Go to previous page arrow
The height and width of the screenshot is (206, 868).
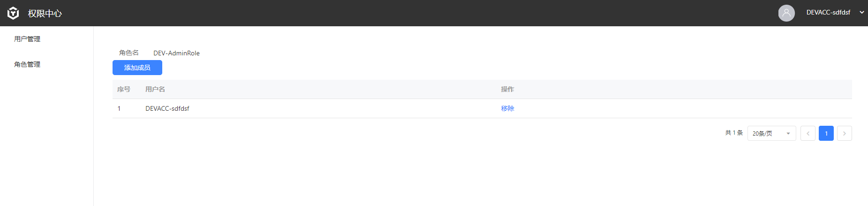808,133
